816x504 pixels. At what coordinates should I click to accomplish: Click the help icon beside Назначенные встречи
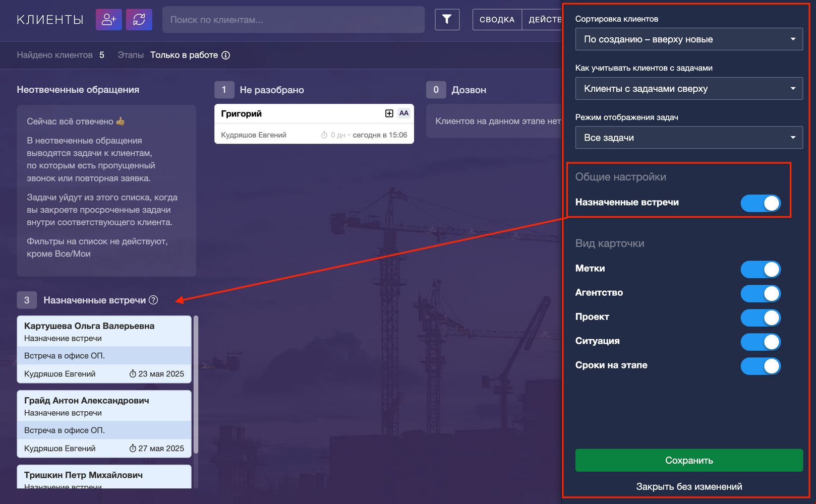point(153,300)
